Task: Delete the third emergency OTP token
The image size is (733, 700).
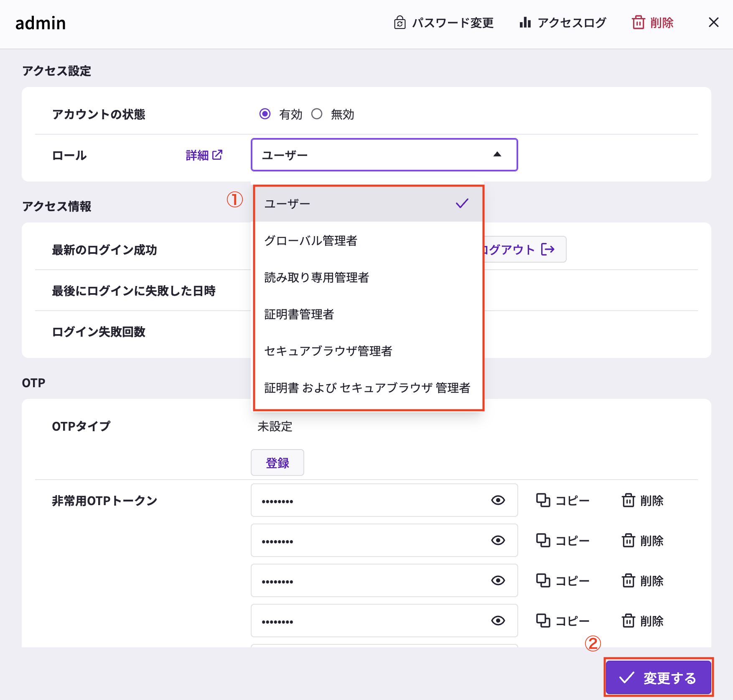Action: pos(643,580)
